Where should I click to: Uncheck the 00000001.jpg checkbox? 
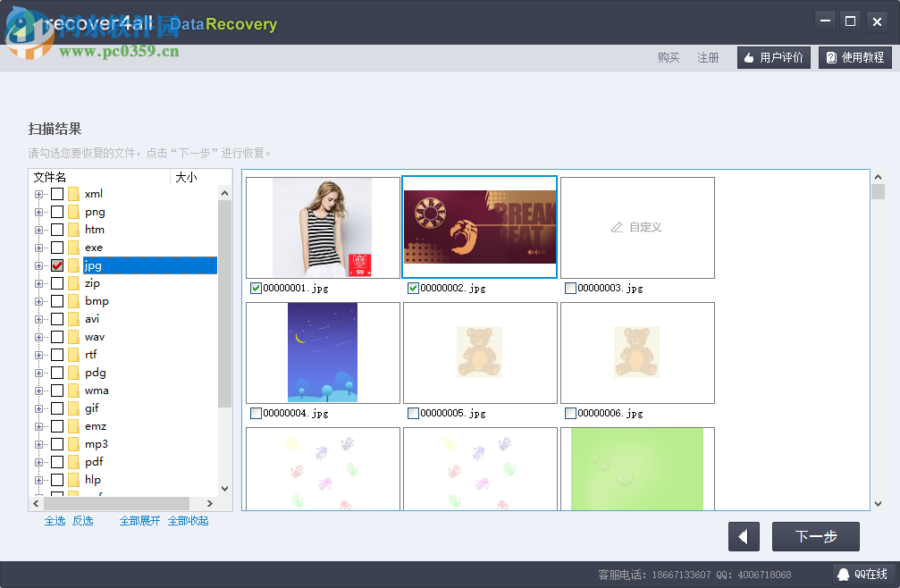[x=254, y=288]
